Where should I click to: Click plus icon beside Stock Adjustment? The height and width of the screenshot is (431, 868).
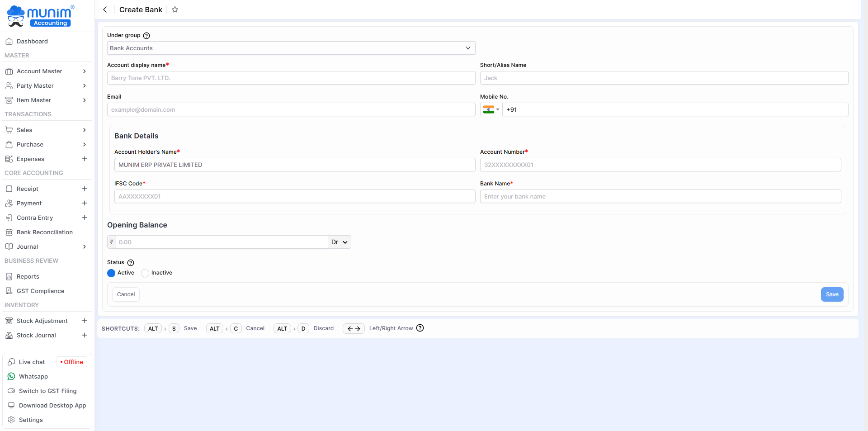coord(85,321)
